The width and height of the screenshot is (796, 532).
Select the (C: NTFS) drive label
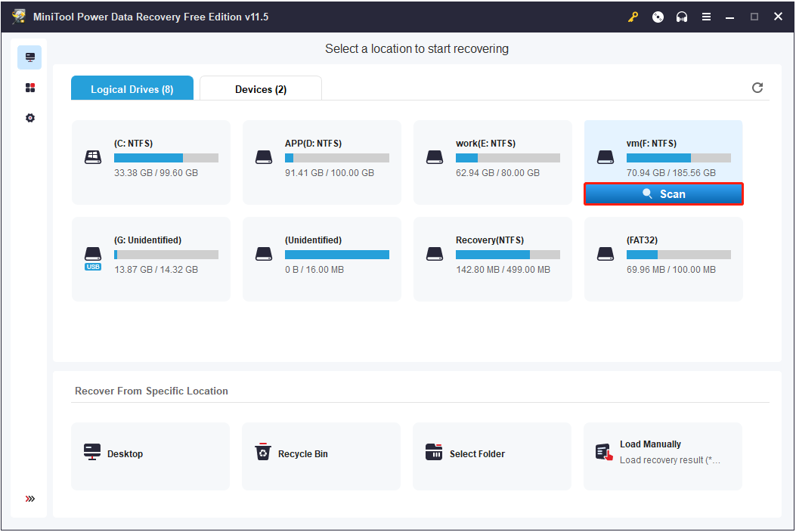[134, 143]
